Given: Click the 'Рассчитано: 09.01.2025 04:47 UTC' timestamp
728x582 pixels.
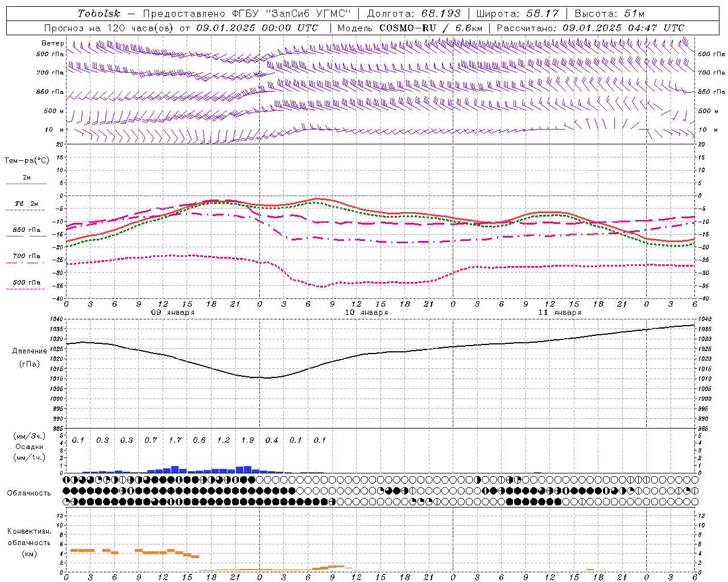Looking at the screenshot, I should 590,28.
